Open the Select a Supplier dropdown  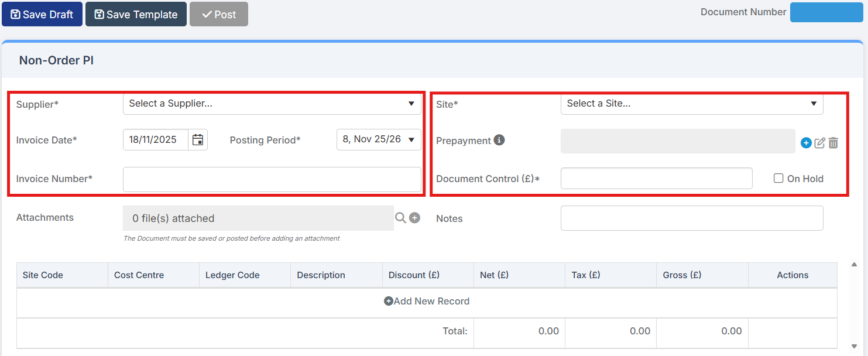pos(272,104)
